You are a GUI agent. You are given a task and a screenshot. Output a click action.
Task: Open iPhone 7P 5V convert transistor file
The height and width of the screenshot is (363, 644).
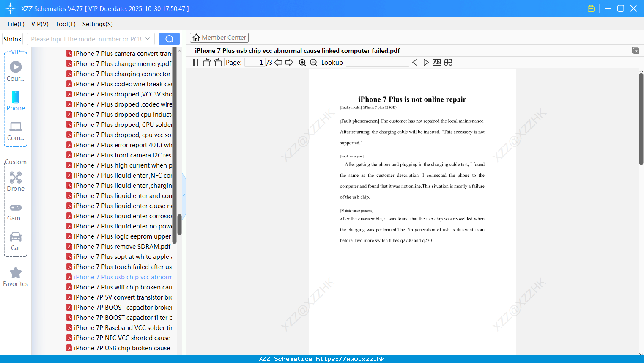pos(119,297)
